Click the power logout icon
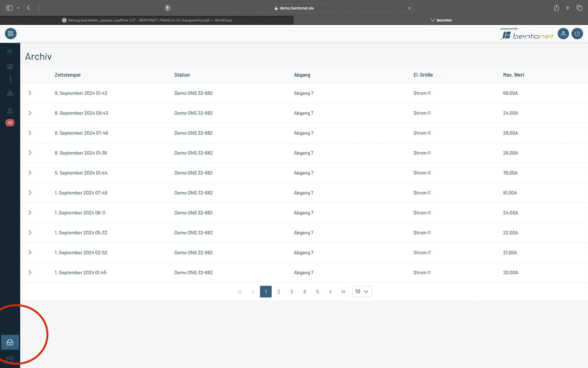 point(577,34)
